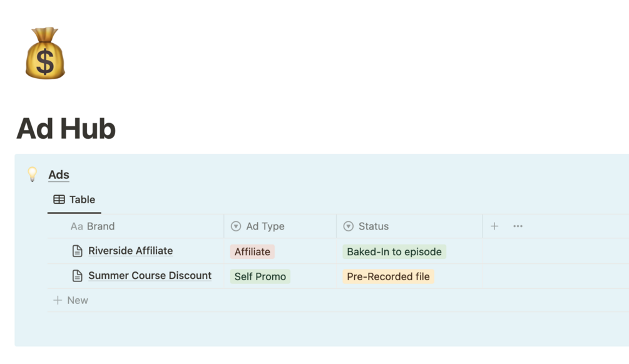The width and height of the screenshot is (629, 364).
Task: Click the red Affiliate tag
Action: coord(252,252)
